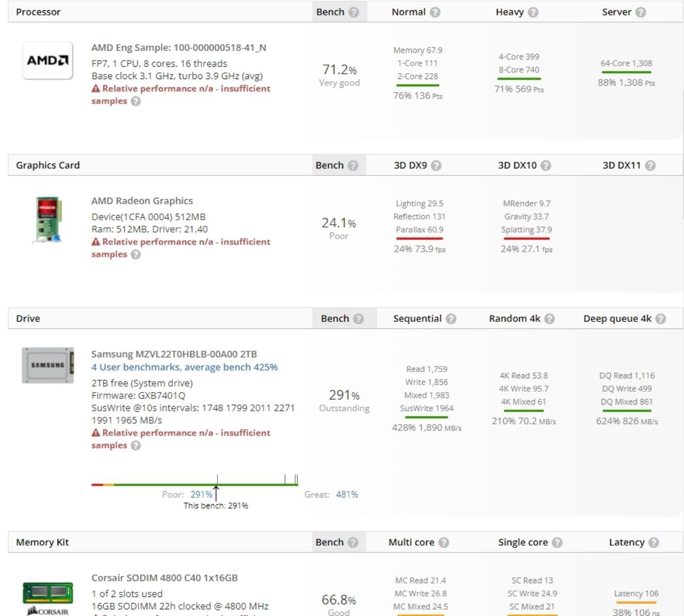Click the AMD processor logo thumbnail

point(48,61)
